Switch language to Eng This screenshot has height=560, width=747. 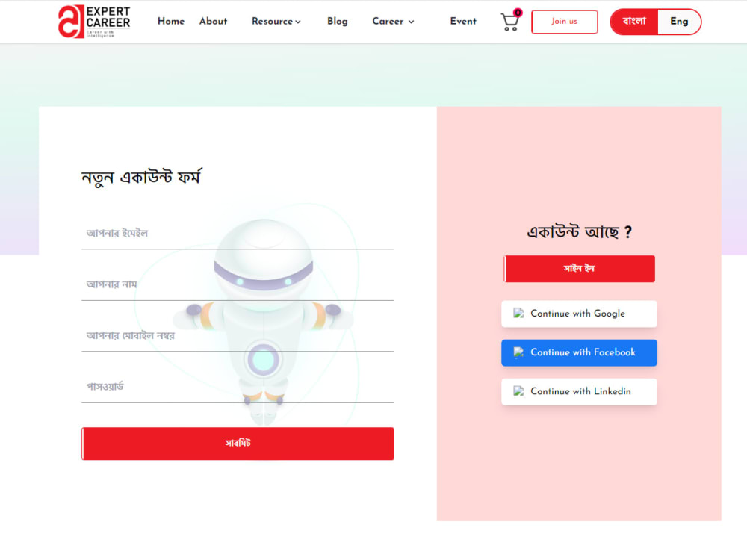679,22
